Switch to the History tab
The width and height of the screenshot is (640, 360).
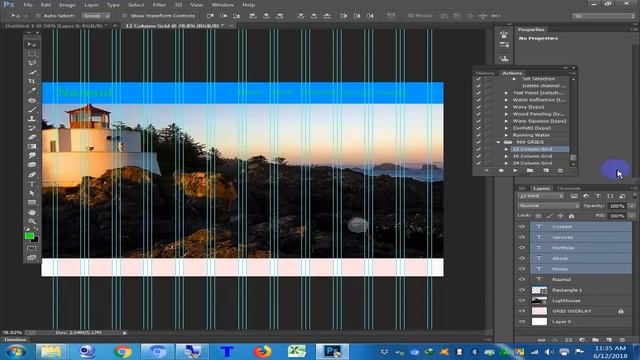click(485, 73)
